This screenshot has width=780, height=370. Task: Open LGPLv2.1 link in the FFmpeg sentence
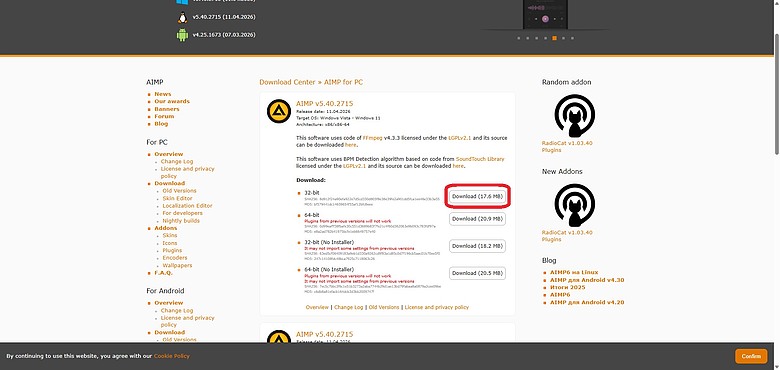[459, 138]
